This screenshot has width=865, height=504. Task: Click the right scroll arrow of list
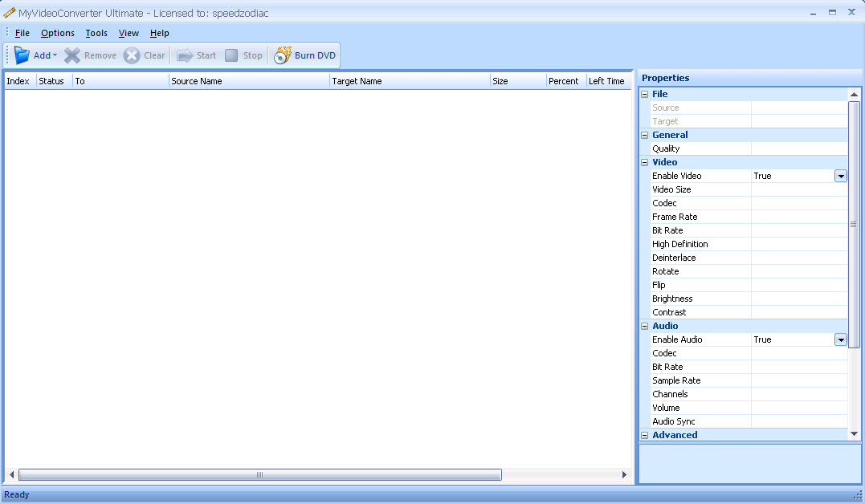coord(624,475)
